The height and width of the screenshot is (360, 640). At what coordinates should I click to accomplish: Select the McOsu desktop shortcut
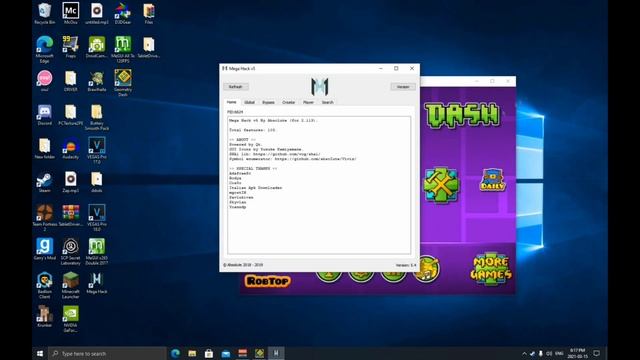(71, 14)
